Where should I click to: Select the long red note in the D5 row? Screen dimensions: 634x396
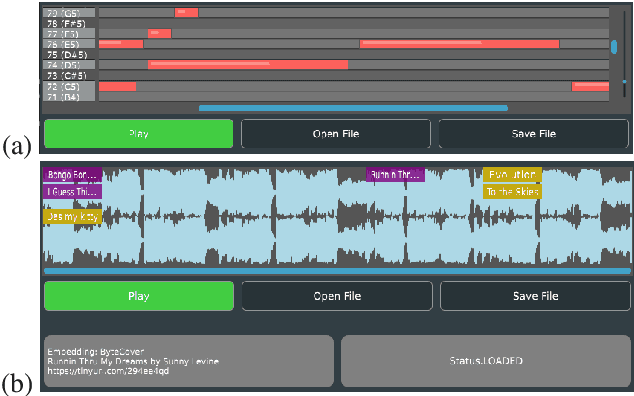coord(248,64)
